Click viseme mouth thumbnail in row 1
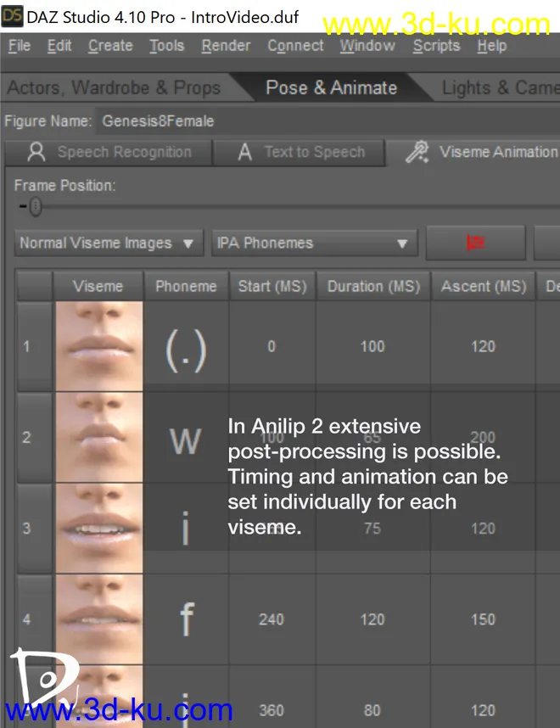 click(x=99, y=346)
